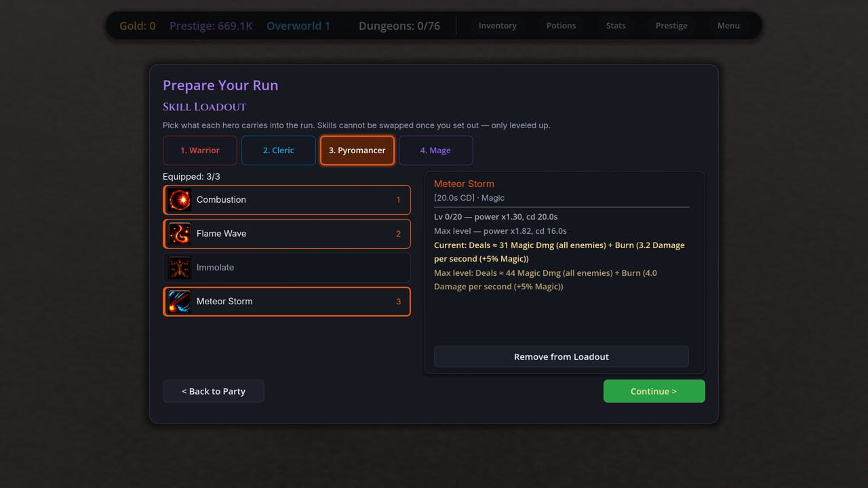Open the main Menu button
Viewport: 868px width, 488px height.
pyautogui.click(x=728, y=26)
